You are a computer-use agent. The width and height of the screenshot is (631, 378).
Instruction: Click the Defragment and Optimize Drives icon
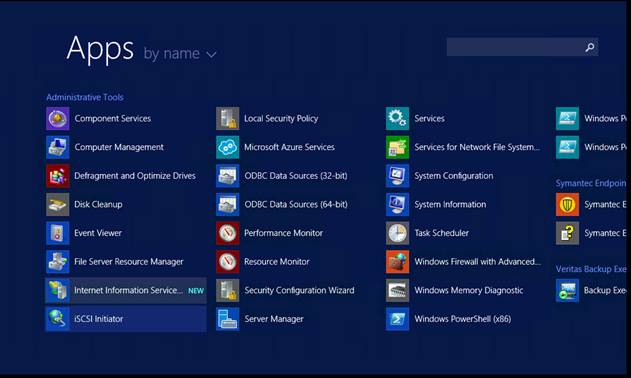pos(58,176)
